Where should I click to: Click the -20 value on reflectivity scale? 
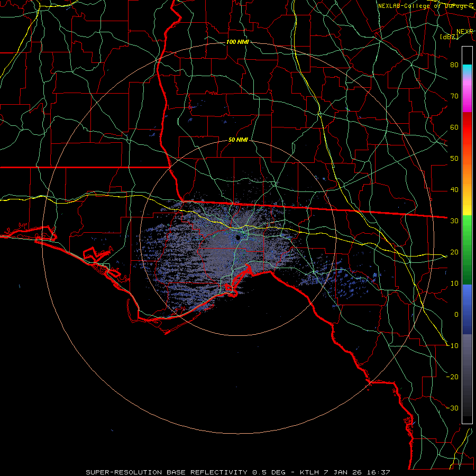(x=452, y=377)
